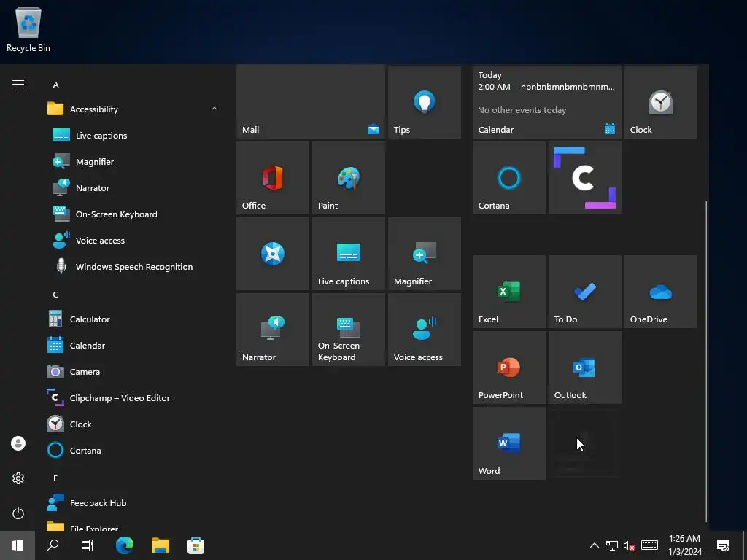The image size is (747, 560).
Task: Open Narrator from the app list
Action: point(133,188)
